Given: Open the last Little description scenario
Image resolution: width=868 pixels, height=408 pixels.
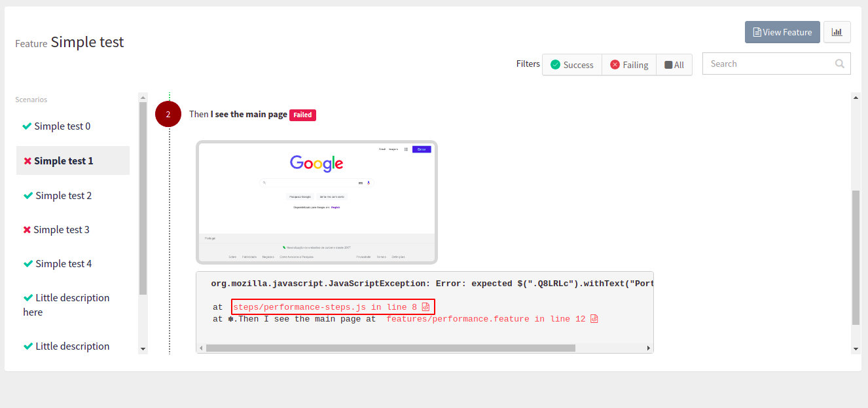Looking at the screenshot, I should coord(73,346).
